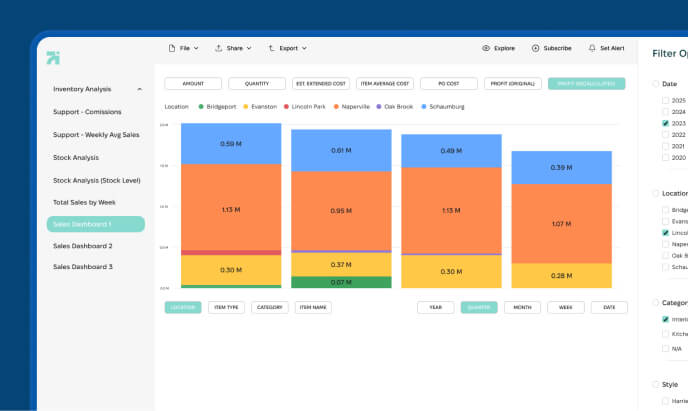This screenshot has height=411, width=688.
Task: Collapse the Inventory Analysis section
Action: 139,89
